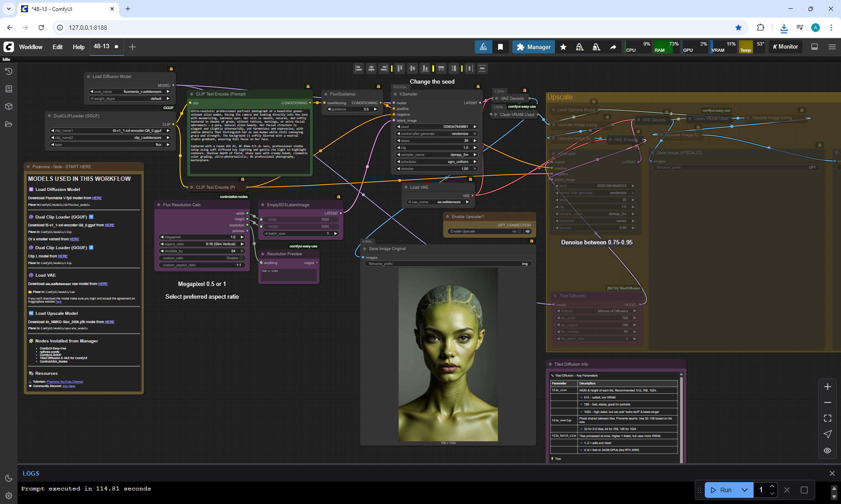
Task: Open the Edit menu
Action: (57, 47)
